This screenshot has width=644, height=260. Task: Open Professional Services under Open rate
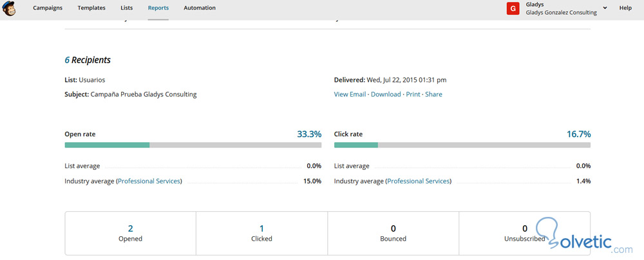pos(149,181)
